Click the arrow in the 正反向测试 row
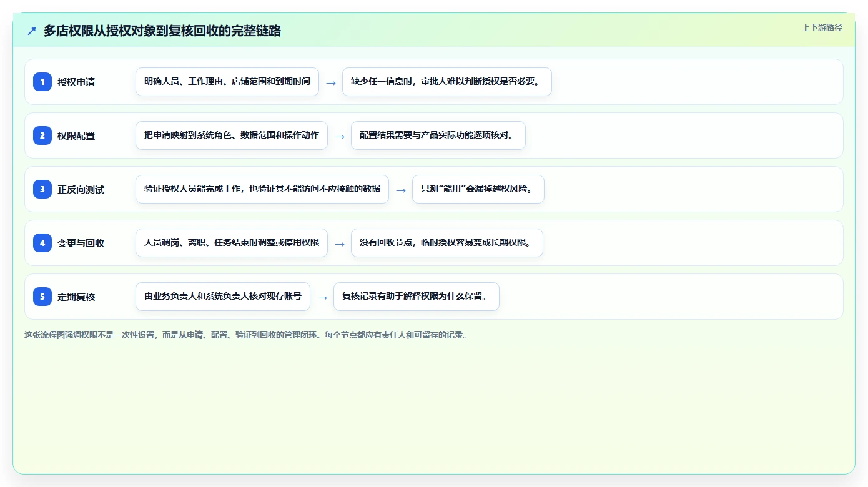The height and width of the screenshot is (487, 868). pyautogui.click(x=401, y=190)
